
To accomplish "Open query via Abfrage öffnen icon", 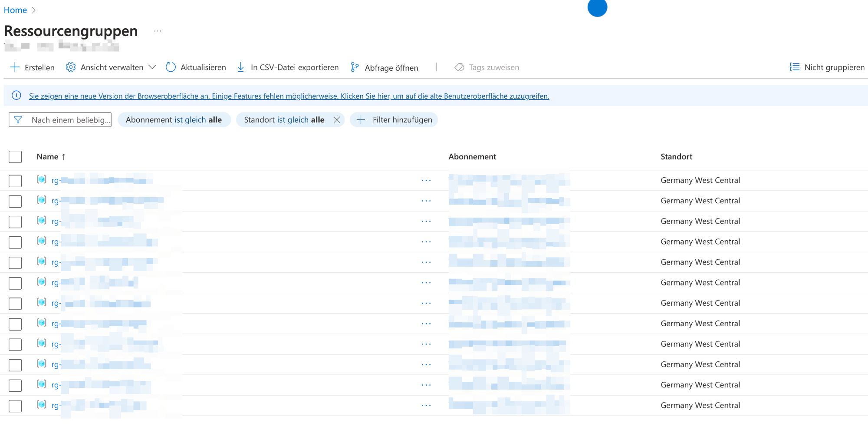I will pyautogui.click(x=355, y=67).
